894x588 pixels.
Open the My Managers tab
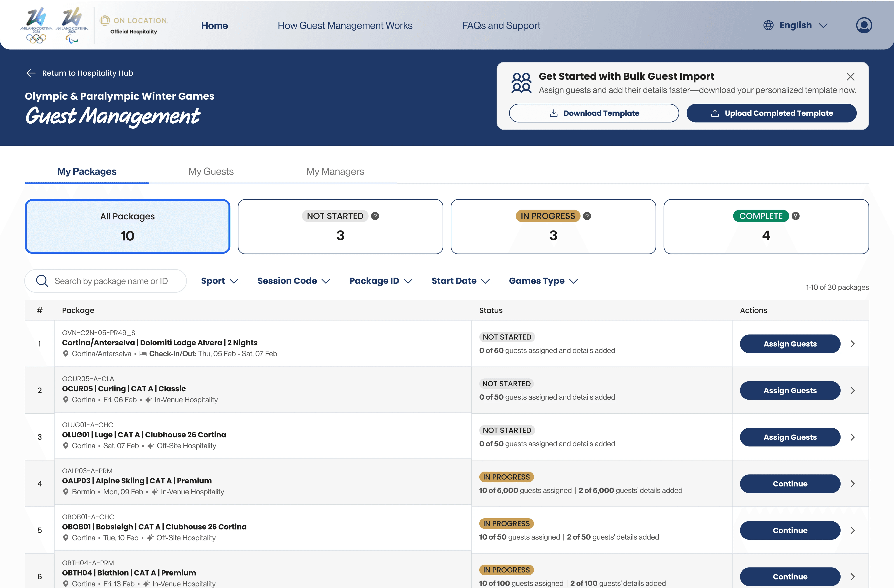click(x=335, y=172)
